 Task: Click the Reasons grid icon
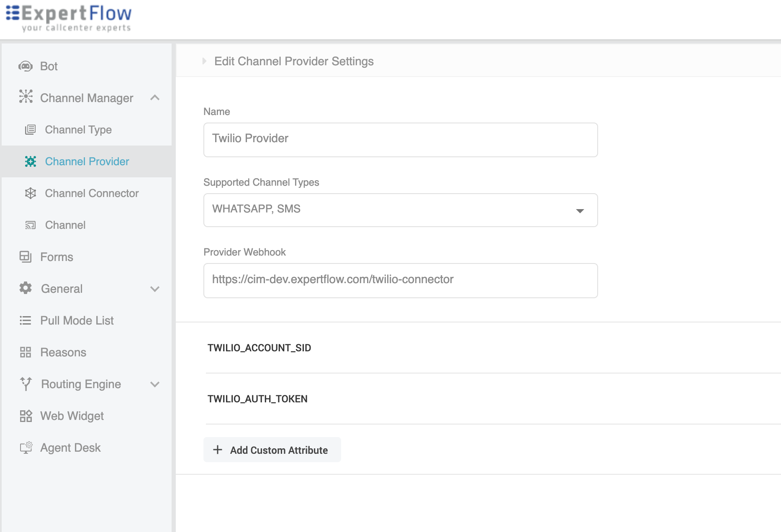pyautogui.click(x=26, y=352)
